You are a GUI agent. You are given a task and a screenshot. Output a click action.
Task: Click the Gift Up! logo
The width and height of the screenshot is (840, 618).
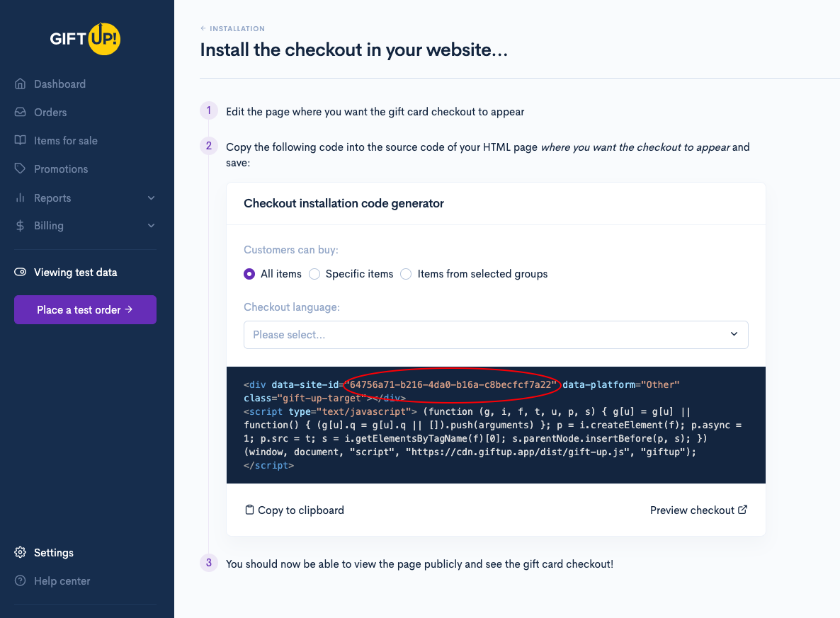click(85, 38)
